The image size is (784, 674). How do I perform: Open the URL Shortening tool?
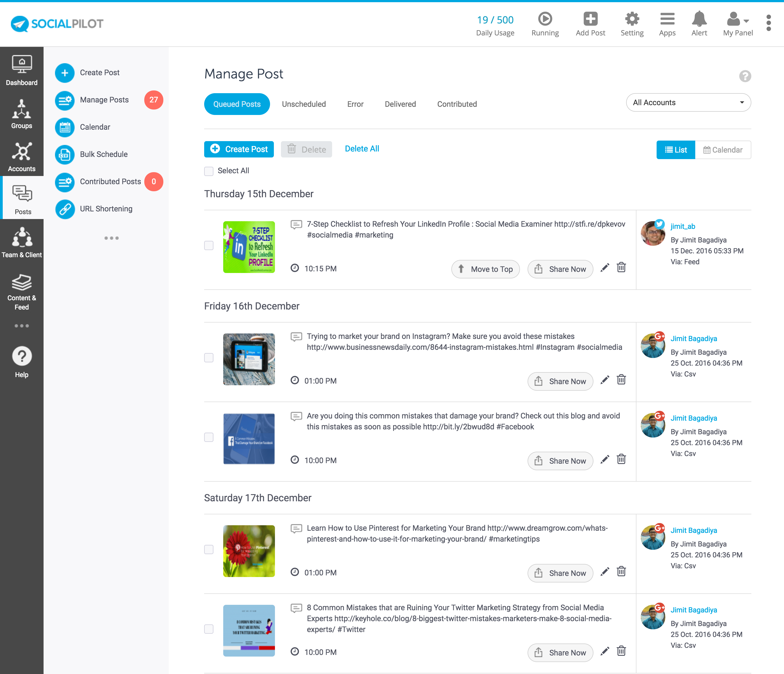pyautogui.click(x=106, y=209)
